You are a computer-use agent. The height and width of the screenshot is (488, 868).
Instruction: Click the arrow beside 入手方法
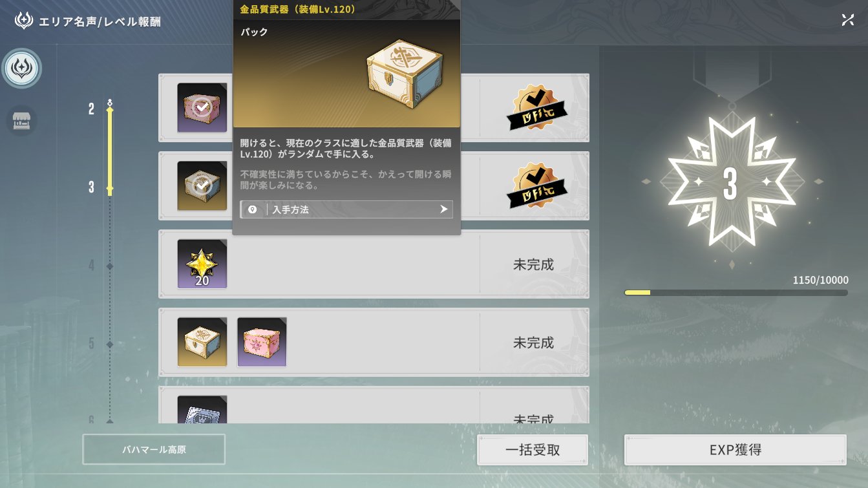(443, 209)
